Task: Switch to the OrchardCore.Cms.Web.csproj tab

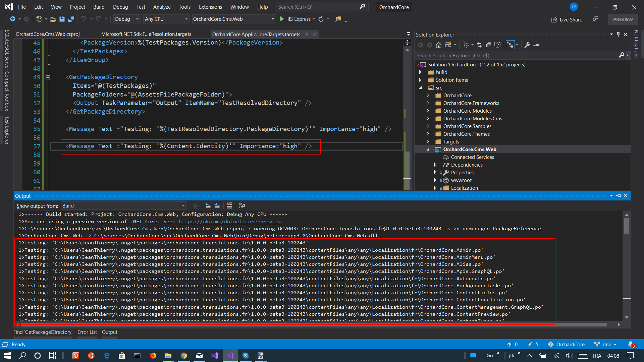Action: point(47,34)
